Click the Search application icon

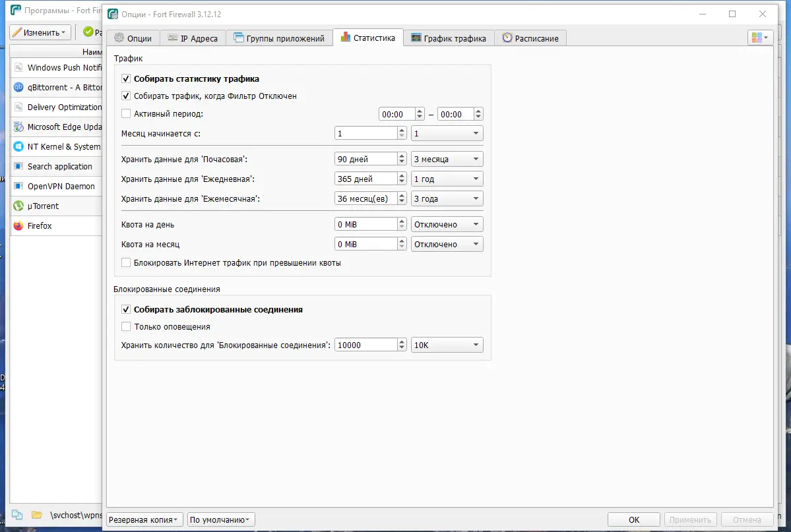tap(18, 166)
